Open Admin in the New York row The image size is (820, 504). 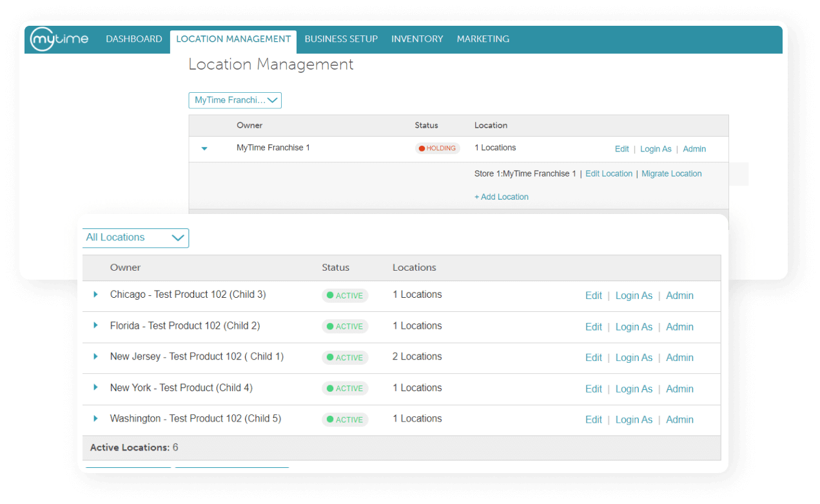click(679, 389)
